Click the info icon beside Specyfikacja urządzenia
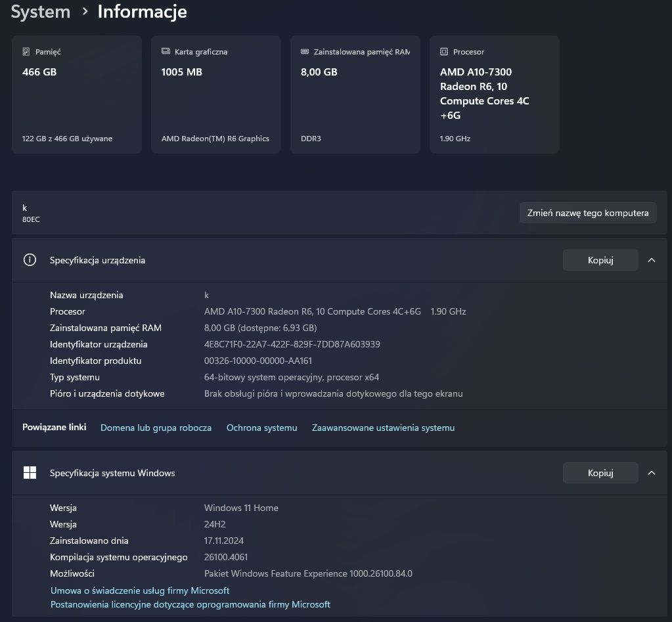Image resolution: width=672 pixels, height=622 pixels. [x=30, y=259]
